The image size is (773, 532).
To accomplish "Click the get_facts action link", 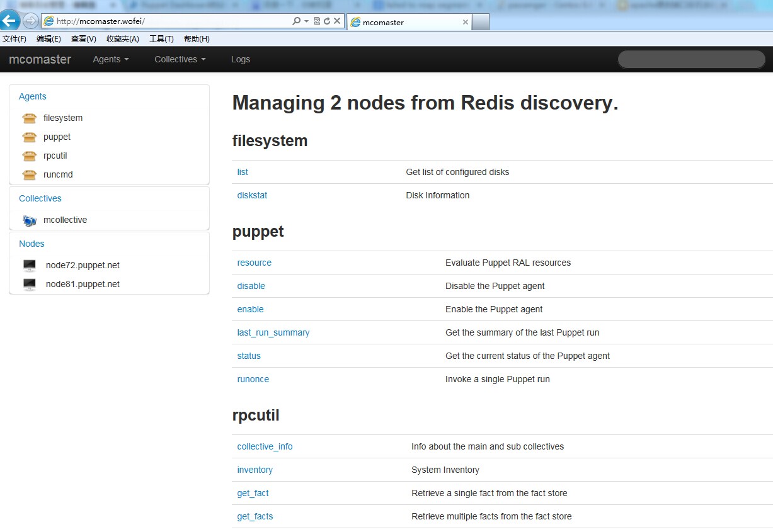I will pyautogui.click(x=255, y=516).
